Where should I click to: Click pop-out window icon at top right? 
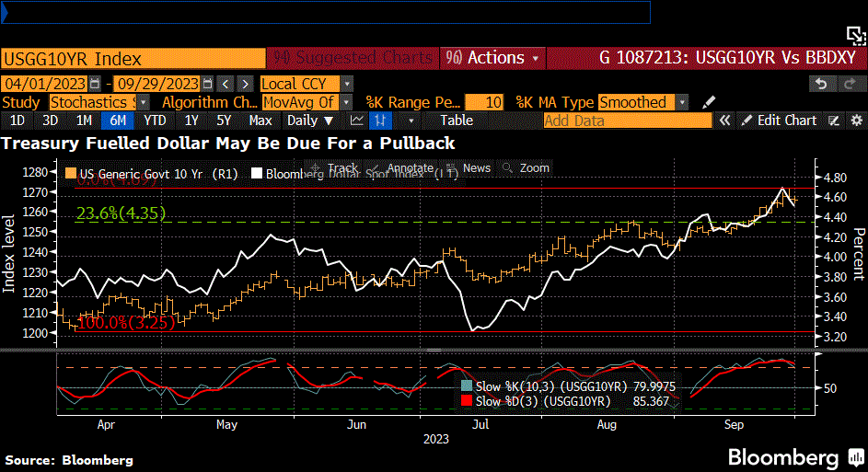pyautogui.click(x=856, y=36)
